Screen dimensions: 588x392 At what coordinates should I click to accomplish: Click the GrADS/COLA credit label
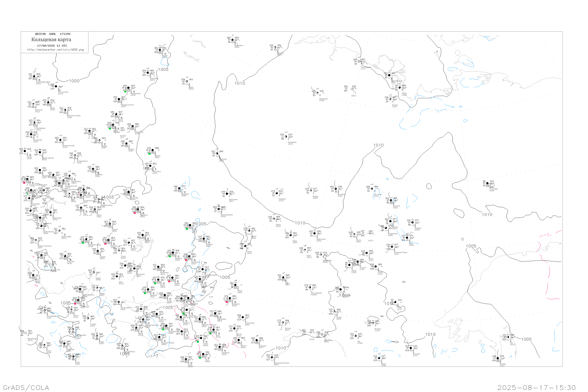26,387
